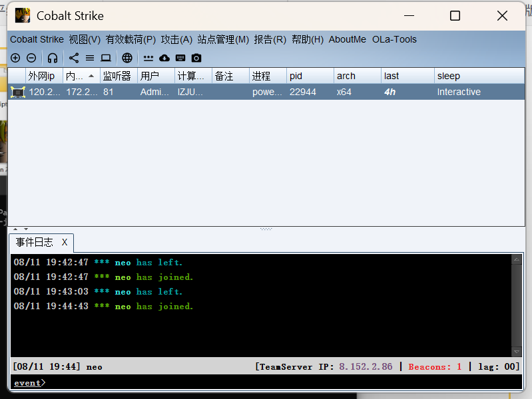Click event log scrollbar down arrow
Viewport: 532px width, 399px height.
517,352
